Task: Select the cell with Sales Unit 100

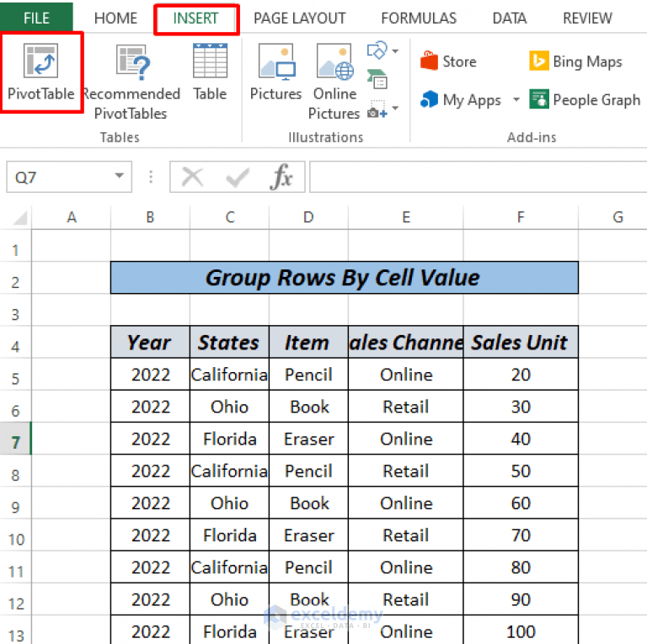Action: (x=521, y=630)
